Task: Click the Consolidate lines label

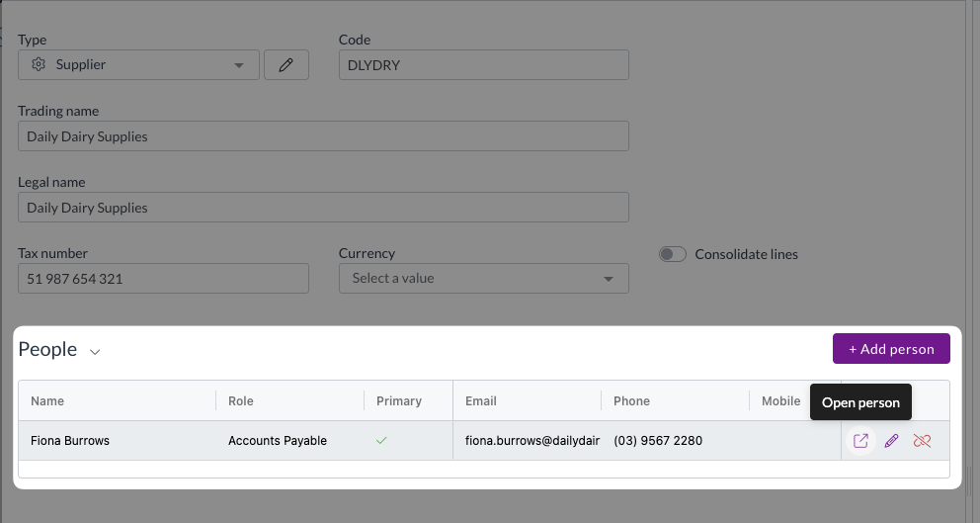Action: click(746, 254)
